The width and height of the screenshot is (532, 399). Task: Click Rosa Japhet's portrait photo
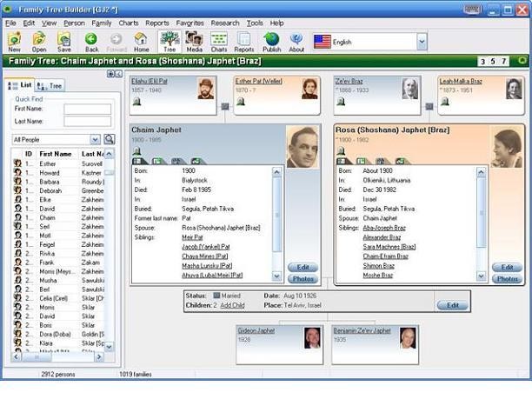tap(507, 147)
